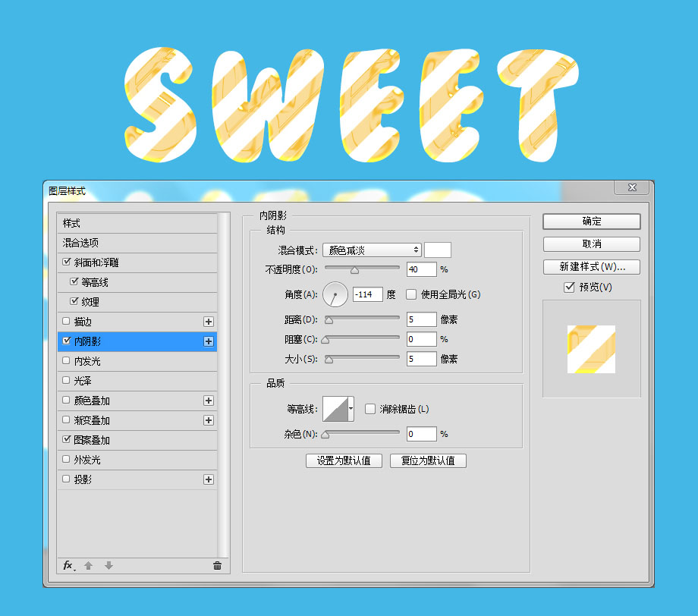698x616 pixels.
Task: Click the plus icon next to 描边
Action: pyautogui.click(x=209, y=321)
